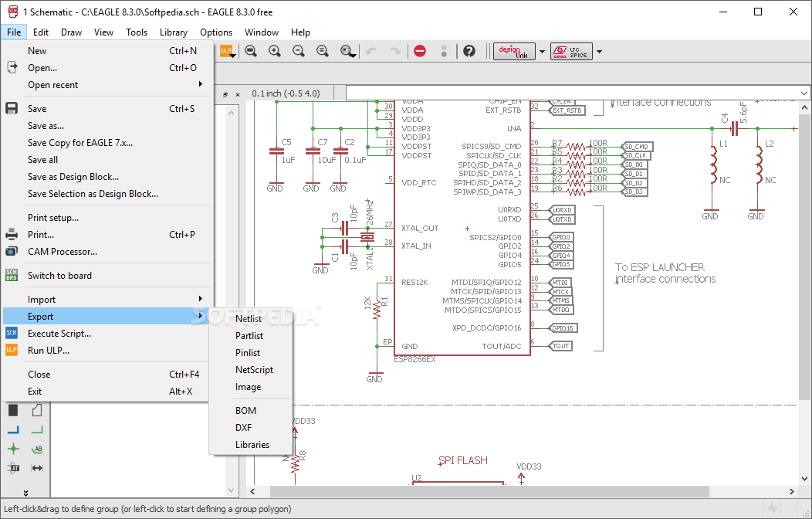Export the NetScript
812x519 pixels.
click(x=251, y=371)
